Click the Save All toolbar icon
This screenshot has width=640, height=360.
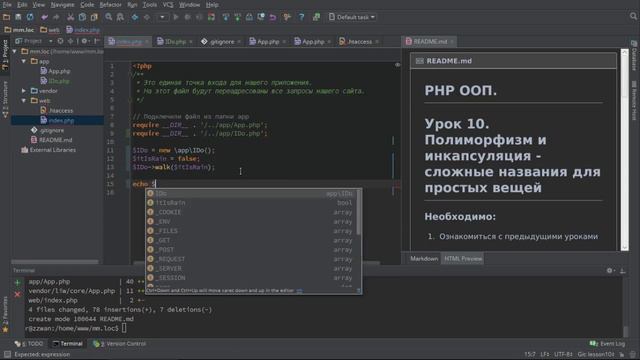pyautogui.click(x=18, y=17)
